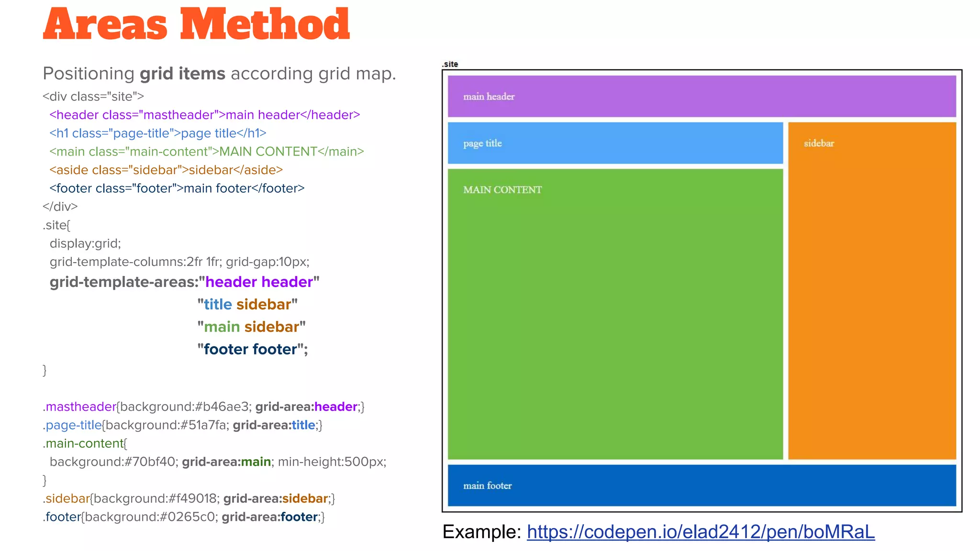Click the blue page title block
Image resolution: width=980 pixels, height=551 pixels.
point(615,143)
